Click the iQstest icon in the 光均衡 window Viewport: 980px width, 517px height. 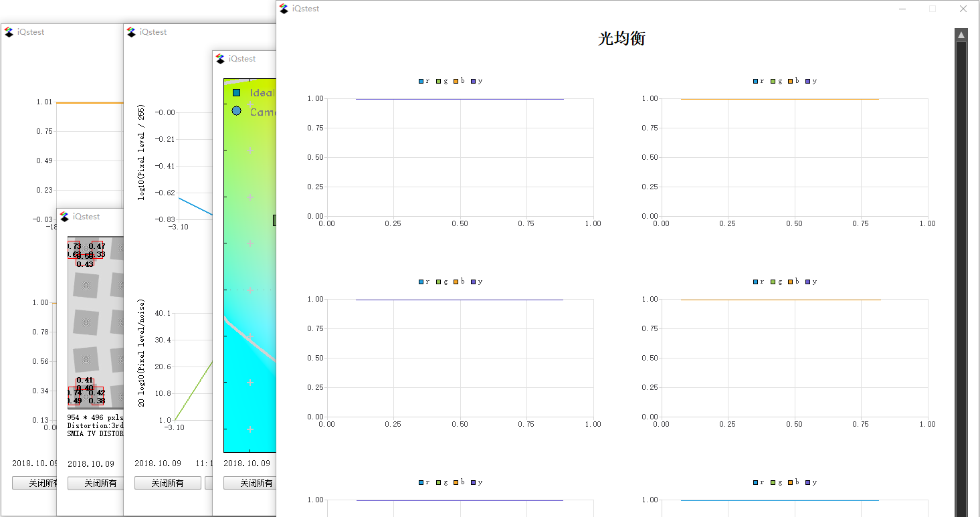coord(284,9)
